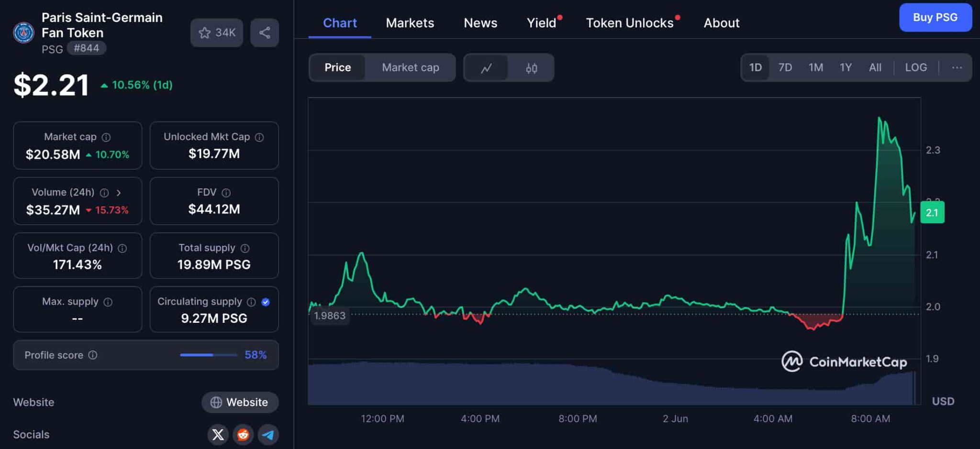Open Volume (24h) info icon

(x=104, y=193)
